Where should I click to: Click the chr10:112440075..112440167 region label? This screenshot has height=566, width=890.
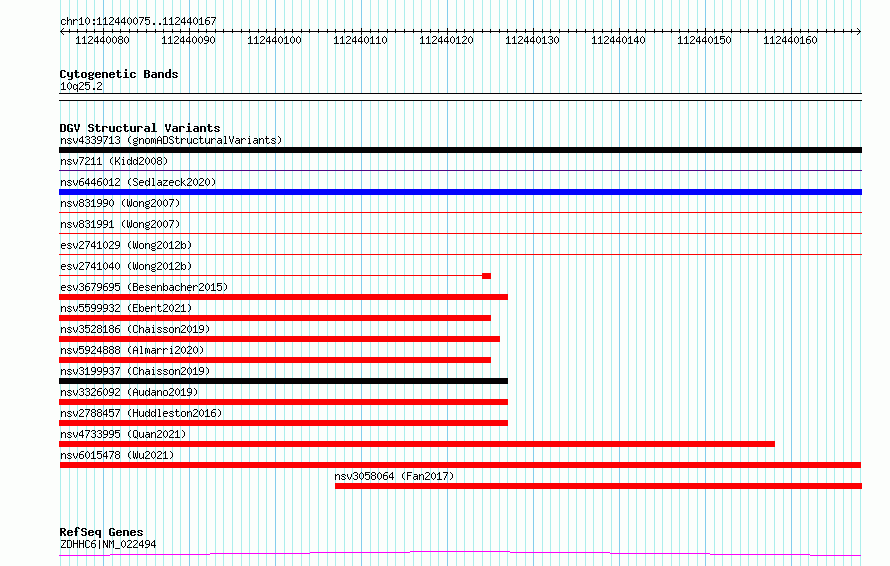138,22
